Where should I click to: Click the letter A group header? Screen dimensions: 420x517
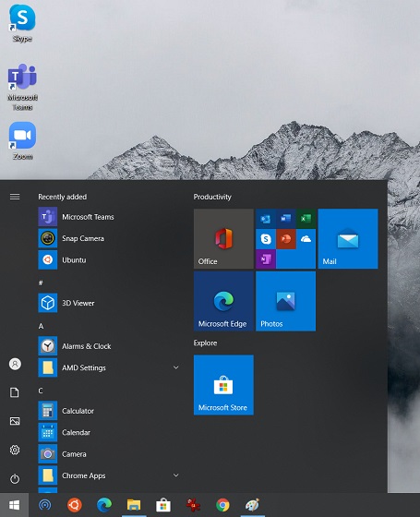pyautogui.click(x=41, y=326)
